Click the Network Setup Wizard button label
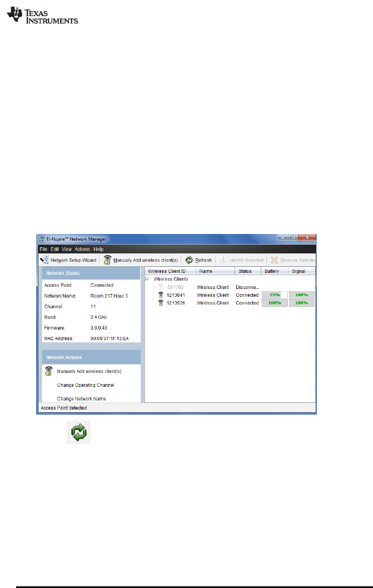This screenshot has width=373, height=588. (x=73, y=260)
